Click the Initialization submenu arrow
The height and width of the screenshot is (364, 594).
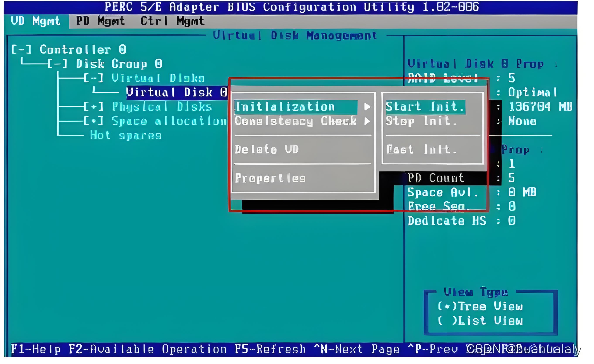pos(367,107)
